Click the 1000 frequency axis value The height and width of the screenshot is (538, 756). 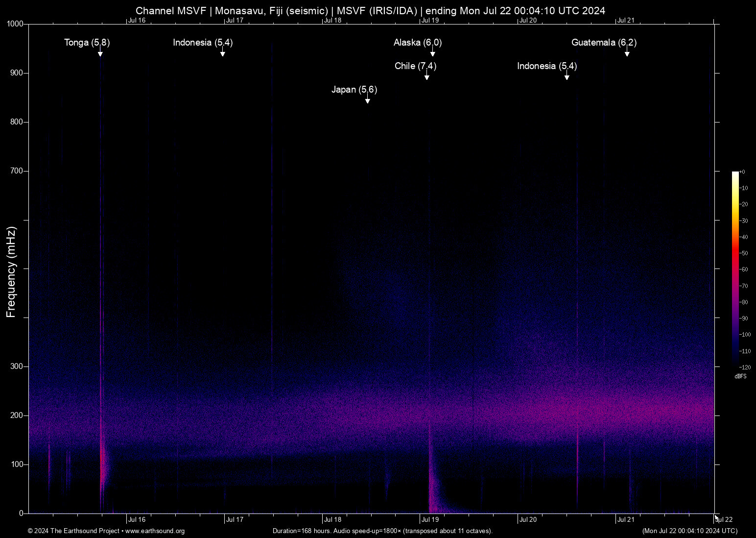click(15, 24)
